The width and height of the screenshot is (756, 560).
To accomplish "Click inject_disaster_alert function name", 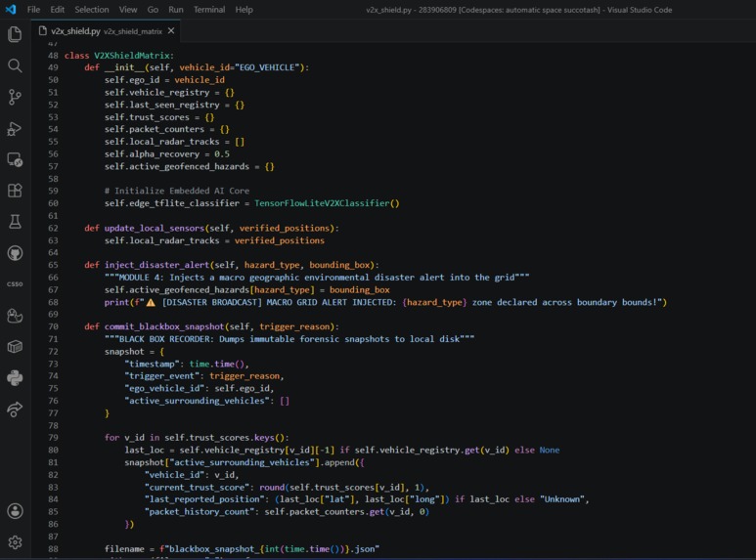I will 156,265.
